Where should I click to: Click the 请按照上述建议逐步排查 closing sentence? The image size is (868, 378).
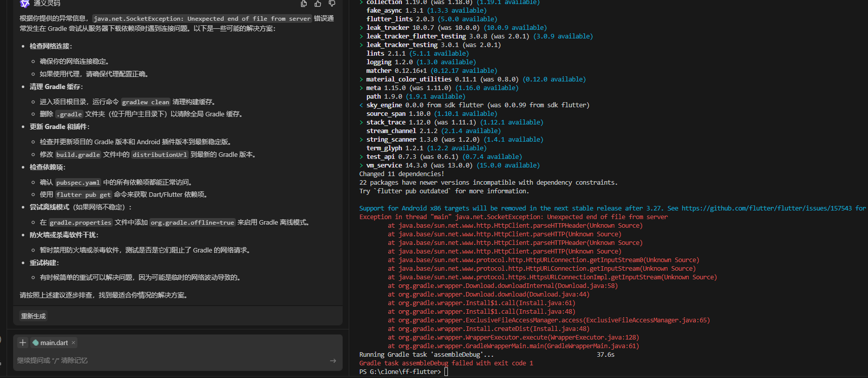pyautogui.click(x=104, y=295)
